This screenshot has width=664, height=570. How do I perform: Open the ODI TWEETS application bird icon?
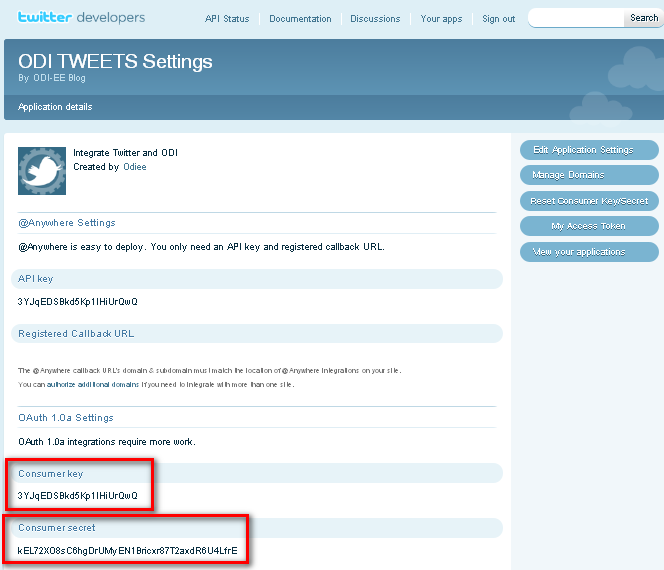click(x=42, y=171)
